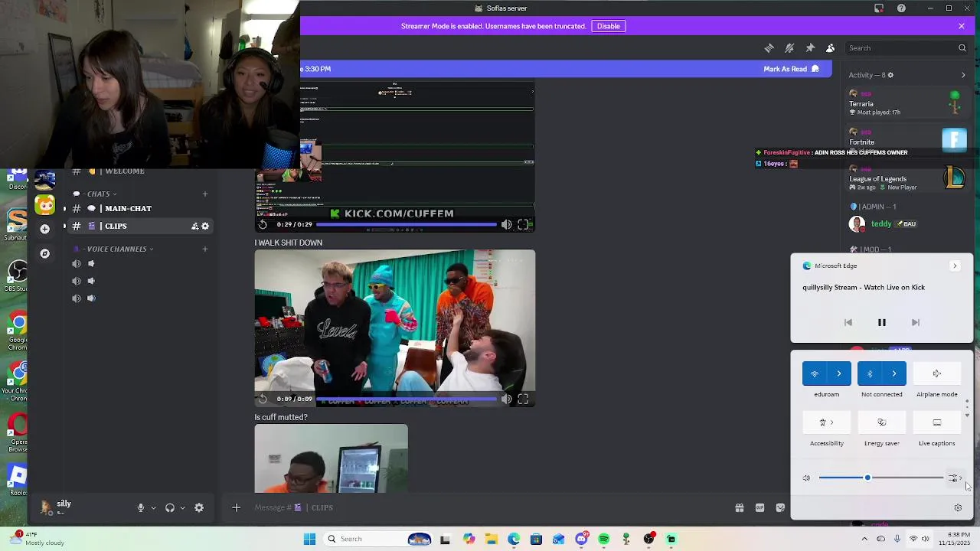Add a channel to CHATS category
980x551 pixels.
click(x=204, y=194)
